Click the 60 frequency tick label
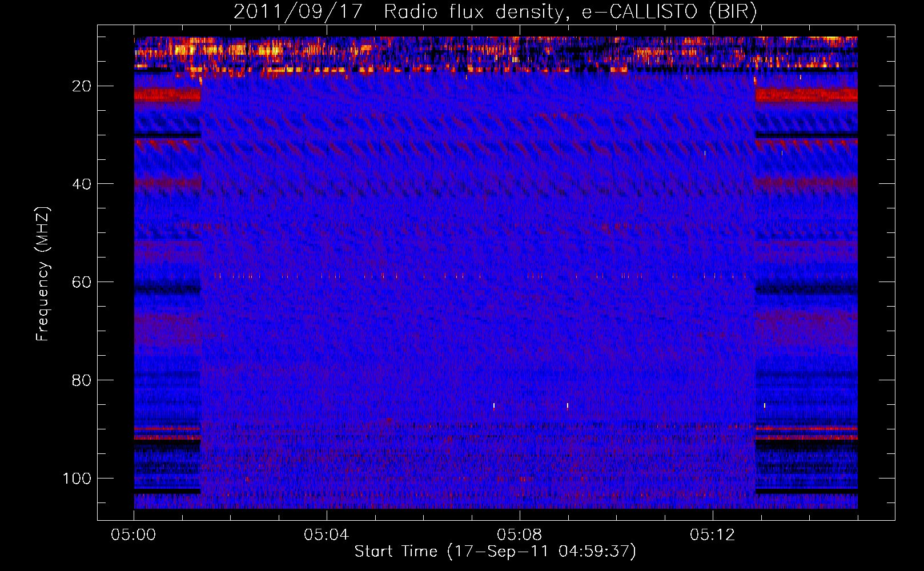The image size is (924, 571). [x=82, y=282]
